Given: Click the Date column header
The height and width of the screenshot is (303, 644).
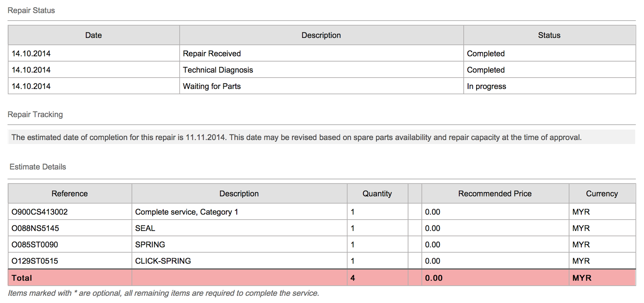Looking at the screenshot, I should click(x=93, y=35).
